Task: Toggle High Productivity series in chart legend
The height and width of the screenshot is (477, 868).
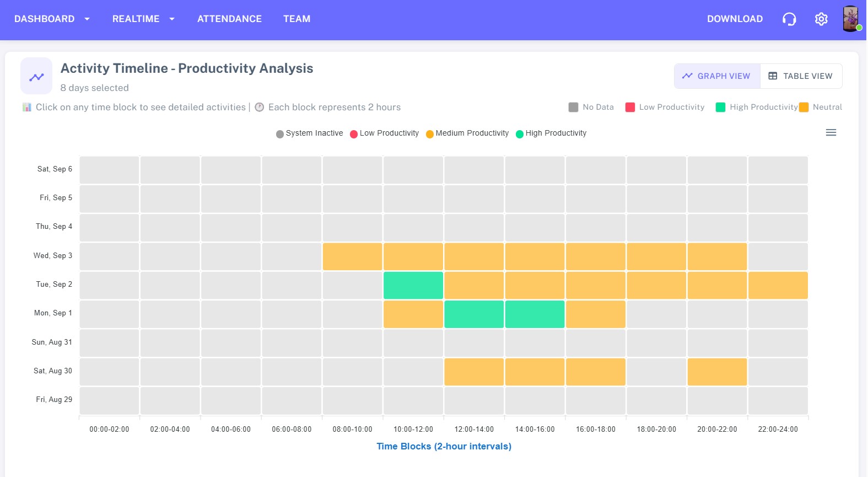Action: (x=551, y=133)
